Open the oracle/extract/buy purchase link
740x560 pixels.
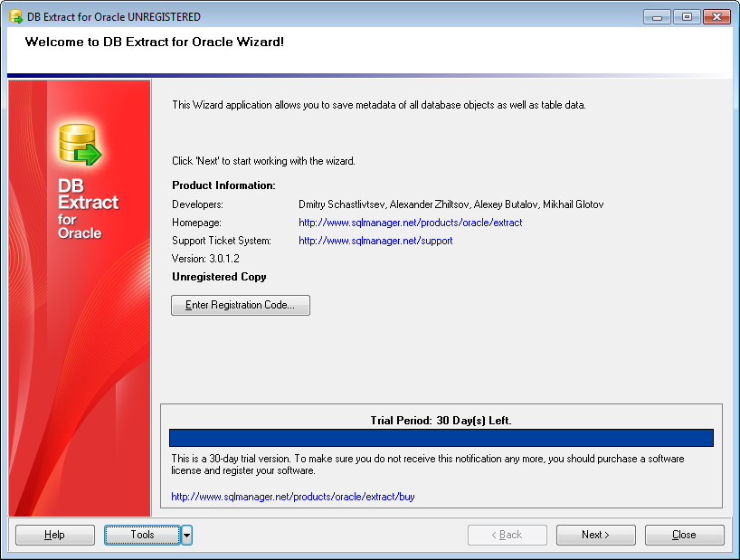pyautogui.click(x=292, y=497)
